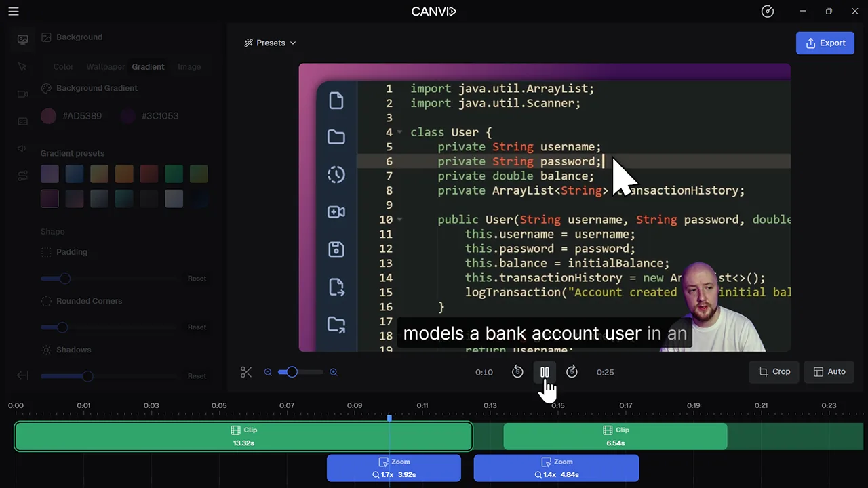Export the video project
Screen dimensions: 868x488
click(825, 43)
